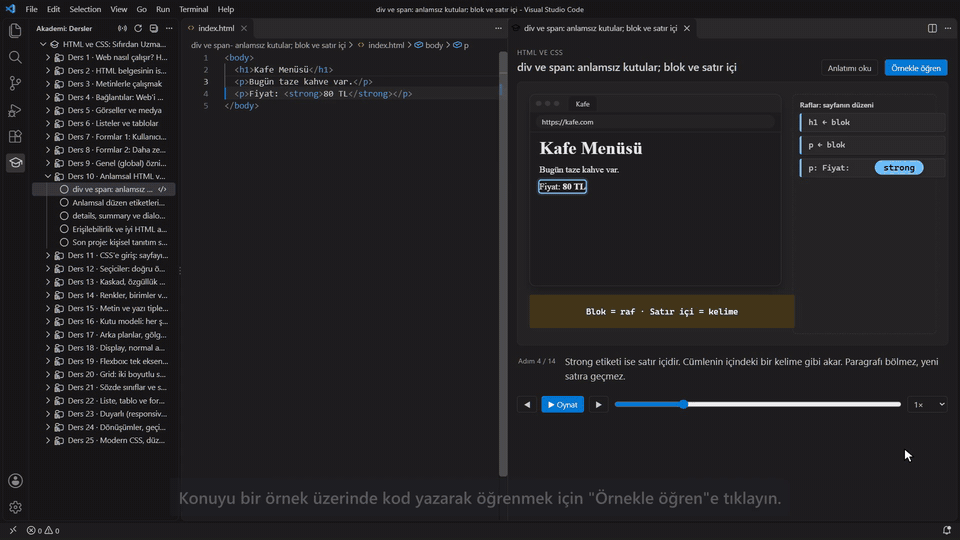Open the File menu
960x540 pixels.
coord(31,9)
